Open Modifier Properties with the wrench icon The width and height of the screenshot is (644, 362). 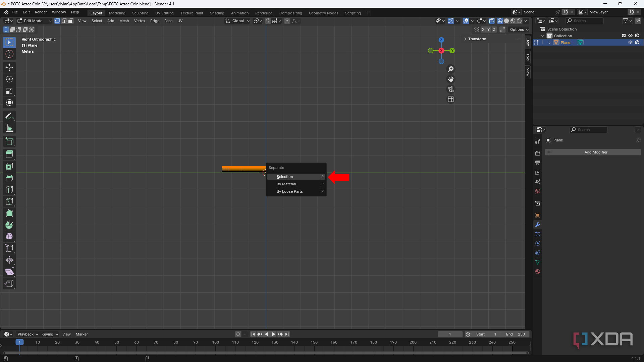coord(538,225)
